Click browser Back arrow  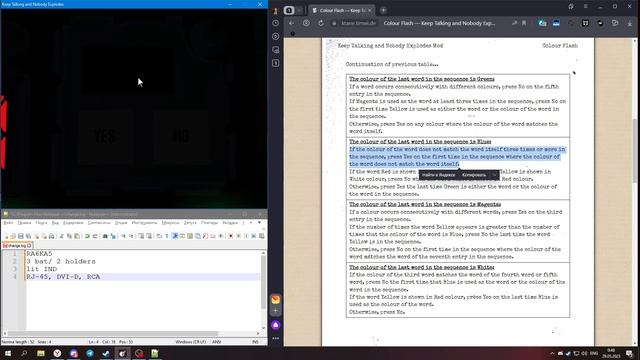point(291,23)
